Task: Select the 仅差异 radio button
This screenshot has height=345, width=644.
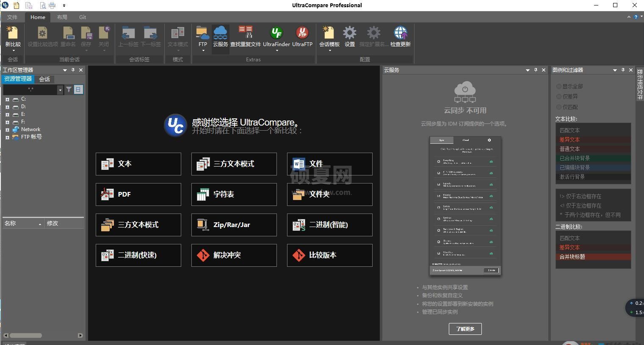Action: (x=559, y=96)
